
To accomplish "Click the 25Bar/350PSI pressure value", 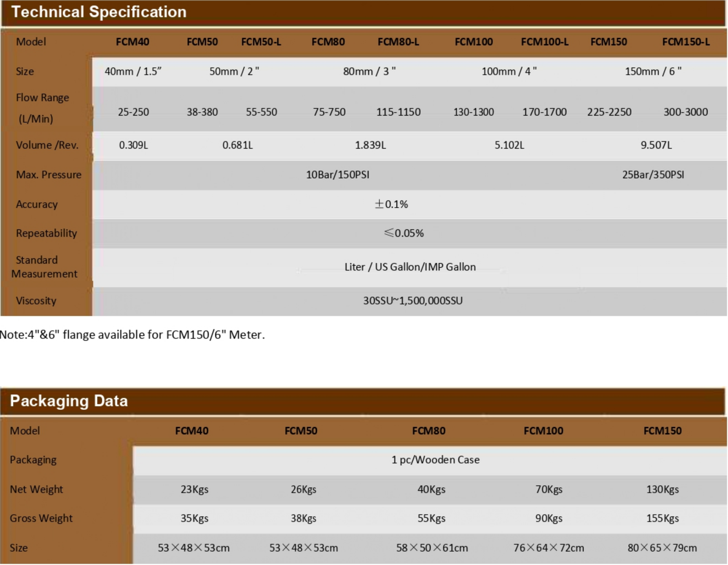I will (x=653, y=175).
